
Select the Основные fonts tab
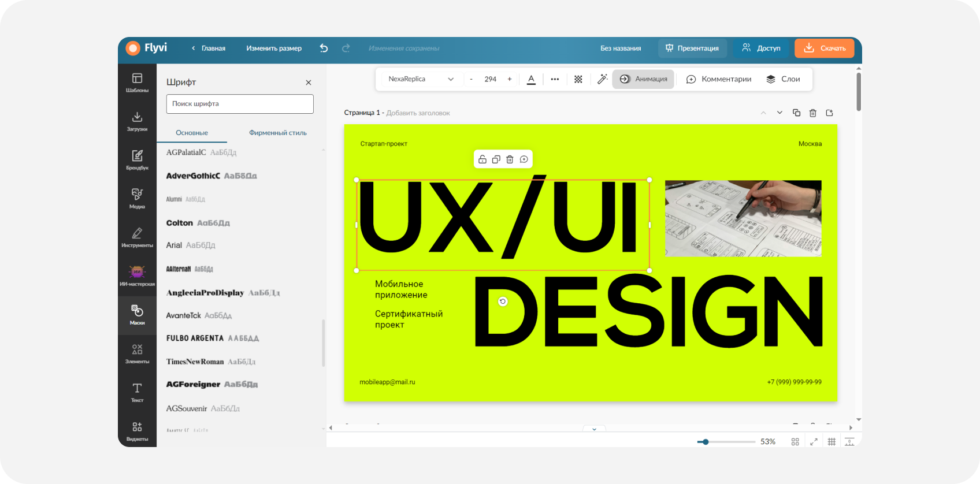[x=192, y=133]
